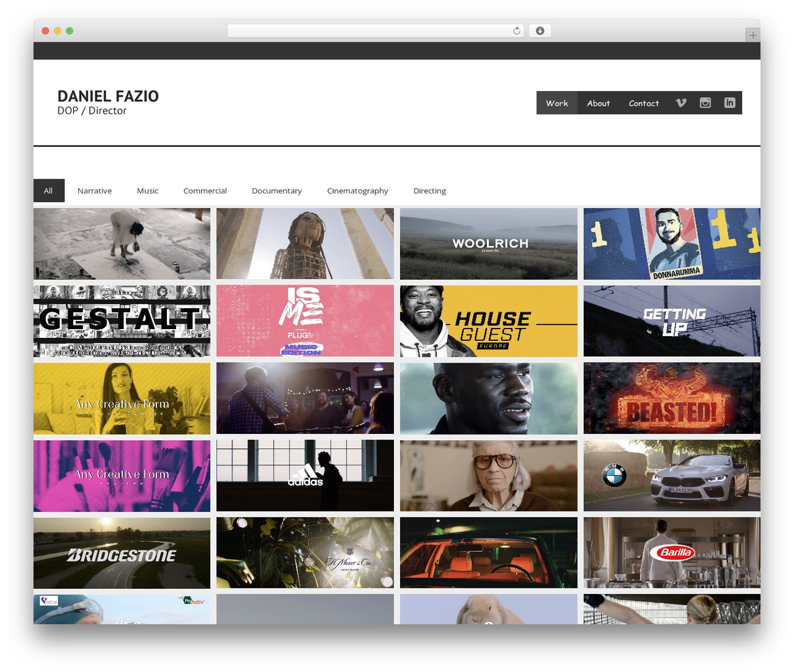Open the House Guest Europe thumbnail
This screenshot has width=794, height=672.
click(489, 321)
